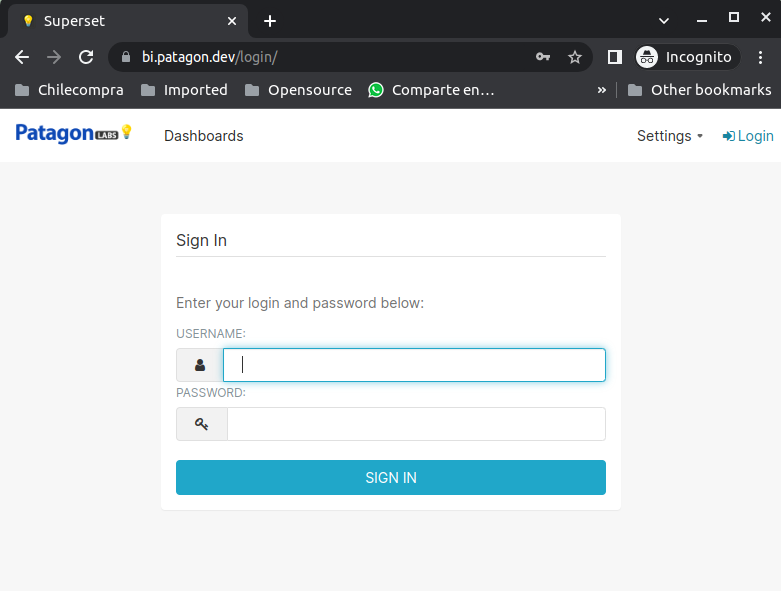The width and height of the screenshot is (781, 591).
Task: Click the Patagon Labs logo
Action: coord(74,134)
